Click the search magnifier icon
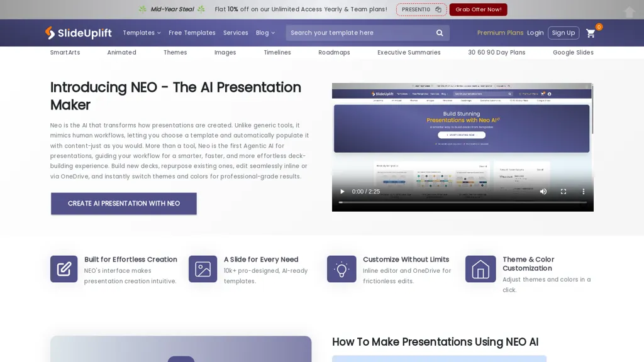Image resolution: width=644 pixels, height=362 pixels. click(440, 33)
